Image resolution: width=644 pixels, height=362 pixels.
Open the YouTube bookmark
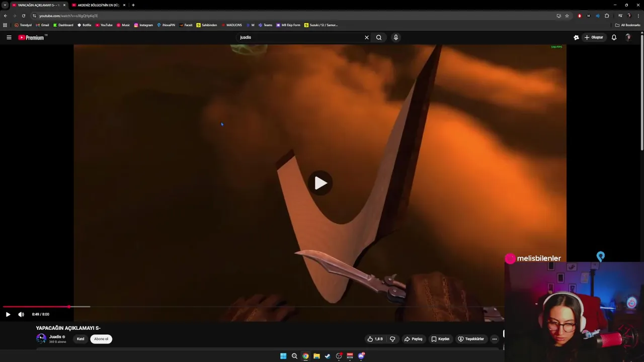[104, 25]
